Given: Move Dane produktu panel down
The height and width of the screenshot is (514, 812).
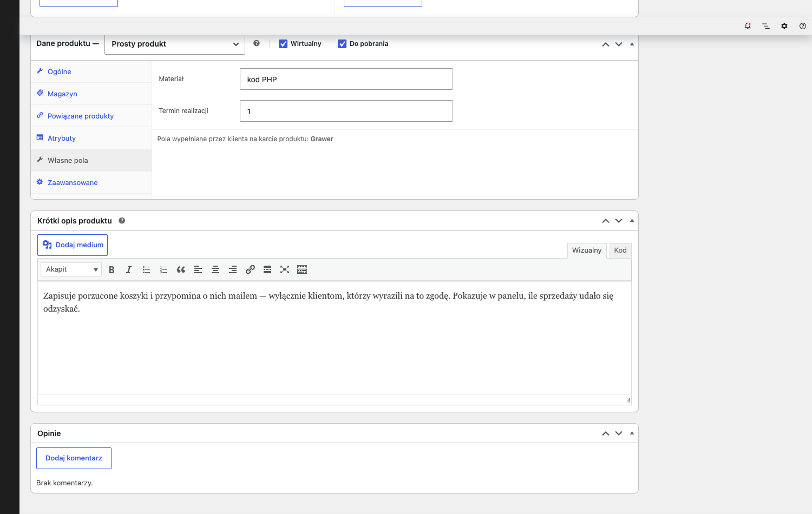Looking at the screenshot, I should pyautogui.click(x=619, y=44).
